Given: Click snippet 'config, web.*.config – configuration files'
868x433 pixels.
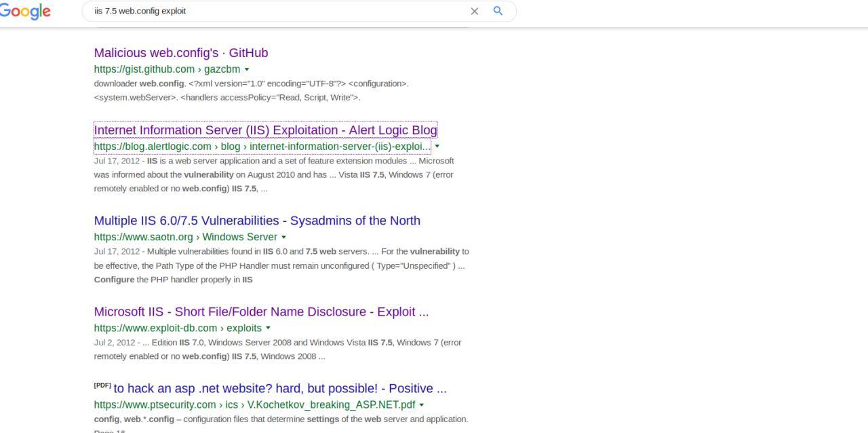Looking at the screenshot, I should (x=281, y=419).
